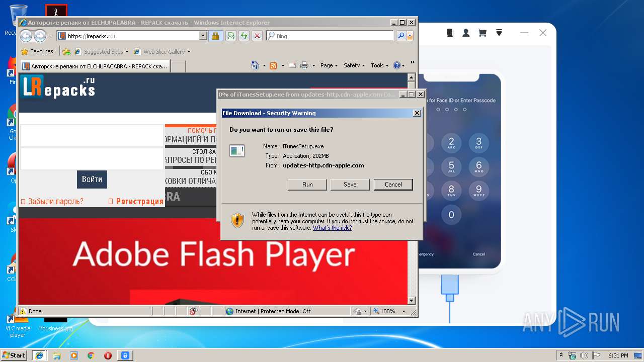
Task: Click the Add to Favorites Bar icon
Action: coord(66,51)
